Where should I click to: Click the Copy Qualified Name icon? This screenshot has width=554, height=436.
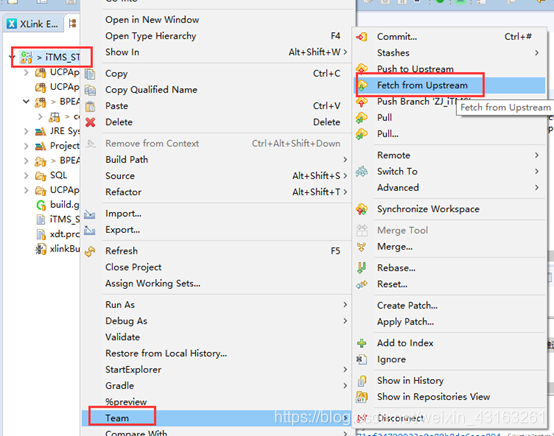point(90,90)
